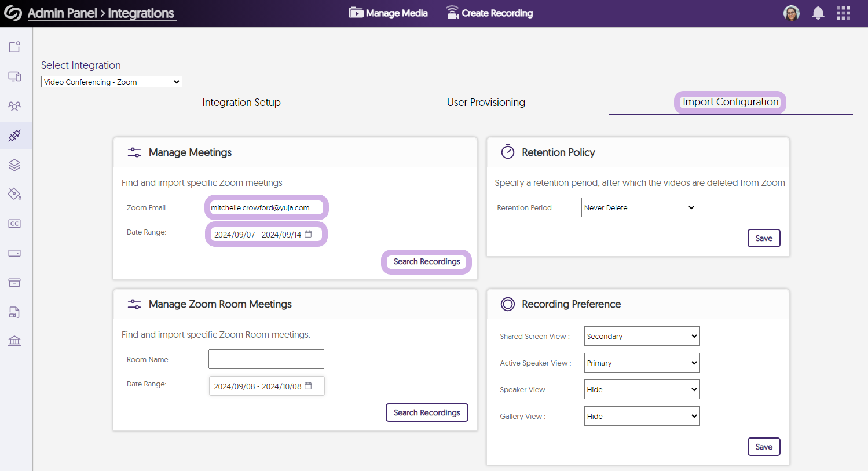Save the Recording Preference settings
This screenshot has height=471, width=868.
764,447
